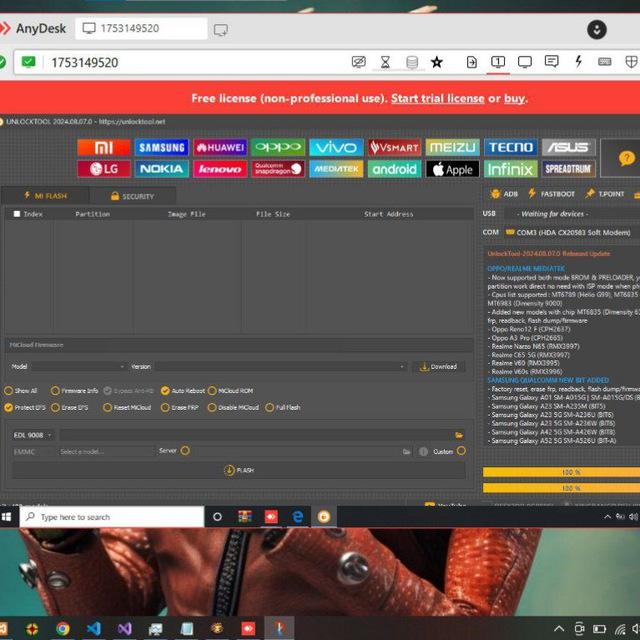The width and height of the screenshot is (640, 640).
Task: Open the AnyDesk actions lightning icon
Action: pyautogui.click(x=578, y=62)
